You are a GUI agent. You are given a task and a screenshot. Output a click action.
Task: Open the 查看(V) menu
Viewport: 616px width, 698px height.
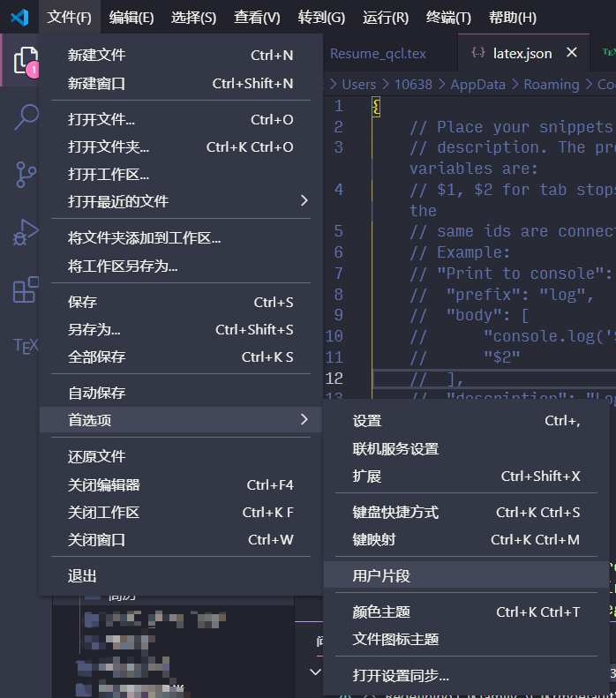coord(257,18)
